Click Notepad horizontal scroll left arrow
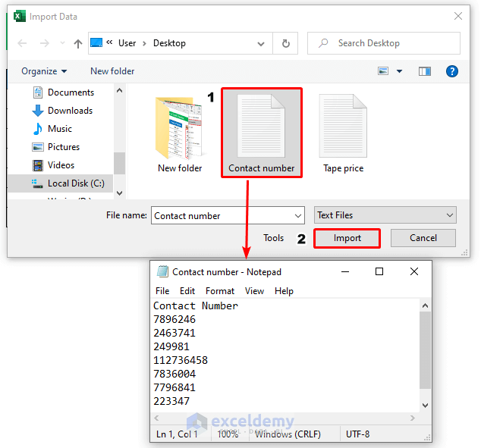This screenshot has width=481, height=448. [x=157, y=418]
